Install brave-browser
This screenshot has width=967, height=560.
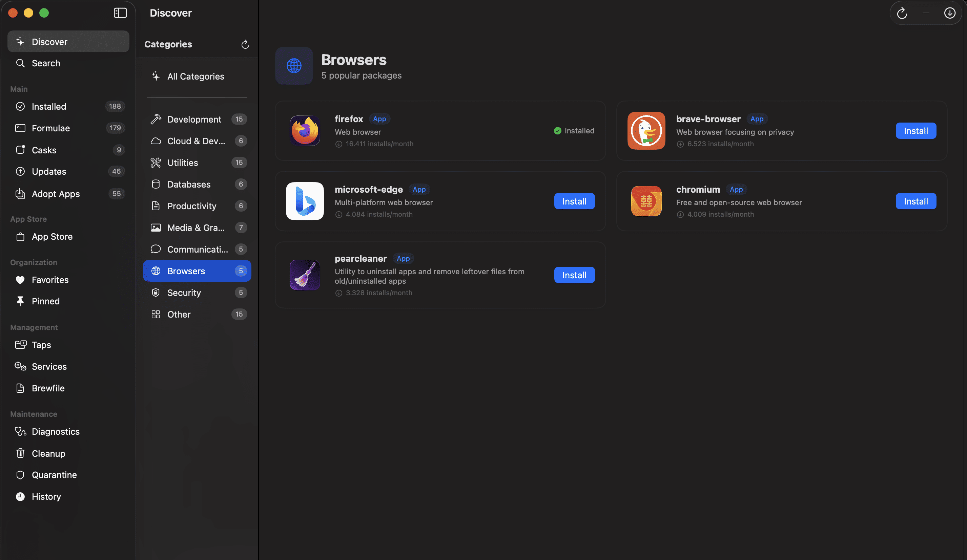(x=915, y=130)
